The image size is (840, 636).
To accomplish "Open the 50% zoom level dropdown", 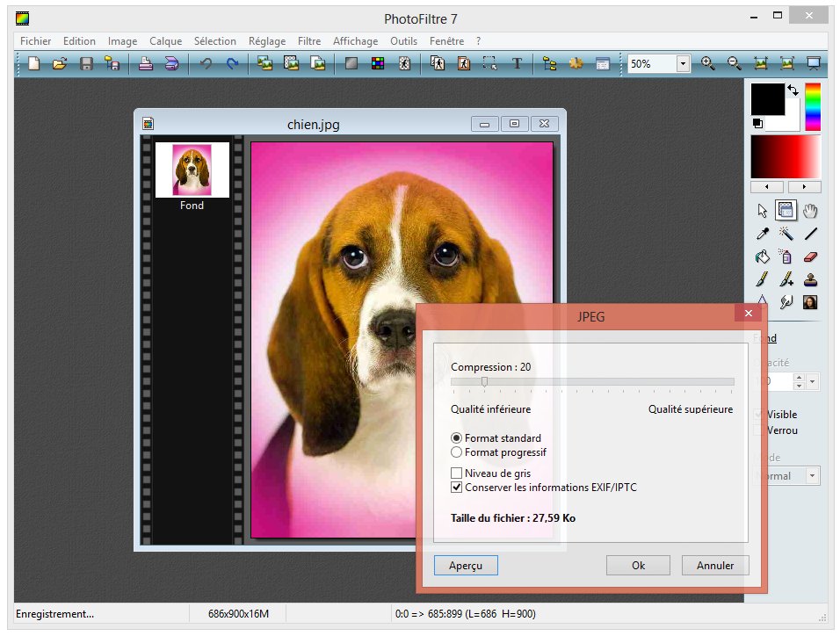I will [683, 64].
